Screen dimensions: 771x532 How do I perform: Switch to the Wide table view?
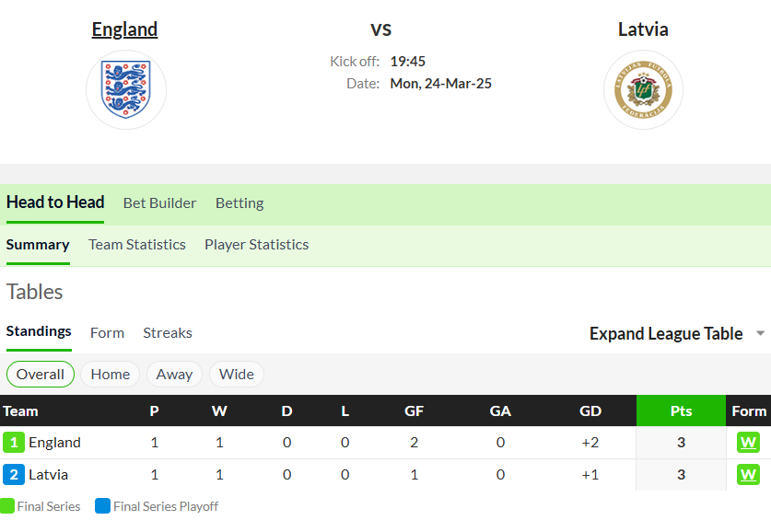pyautogui.click(x=237, y=375)
